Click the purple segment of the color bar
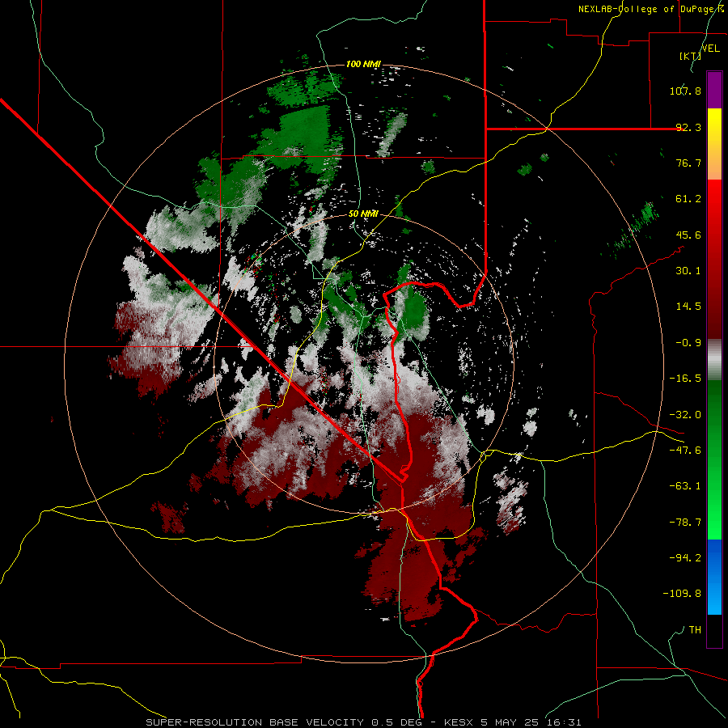 (714, 90)
